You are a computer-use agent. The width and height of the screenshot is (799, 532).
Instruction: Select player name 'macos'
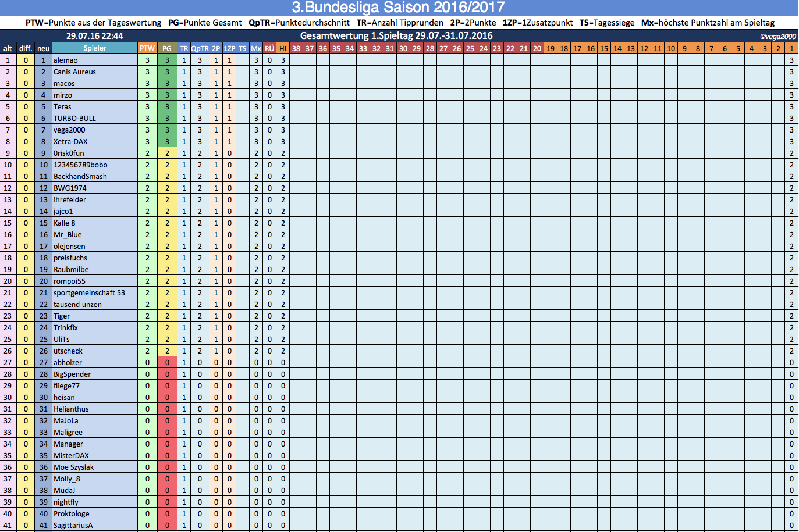(x=64, y=83)
